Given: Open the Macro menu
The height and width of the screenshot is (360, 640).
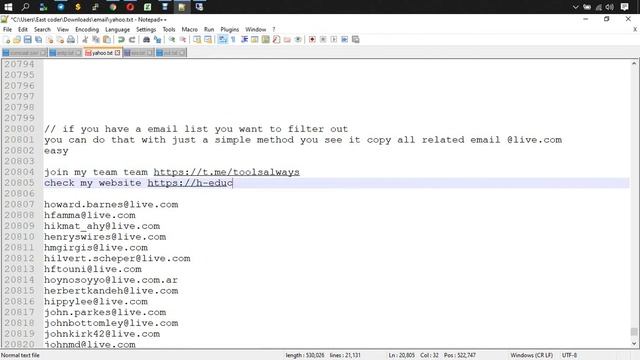Looking at the screenshot, I should pyautogui.click(x=189, y=29).
